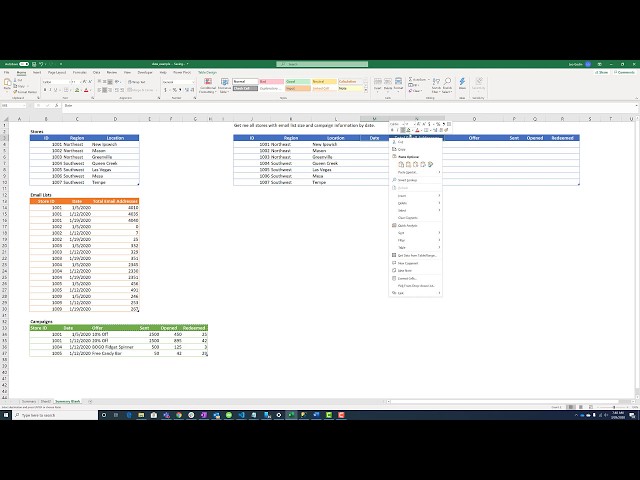Apply the Good cell style
This screenshot has width=640, height=480.
tap(298, 82)
